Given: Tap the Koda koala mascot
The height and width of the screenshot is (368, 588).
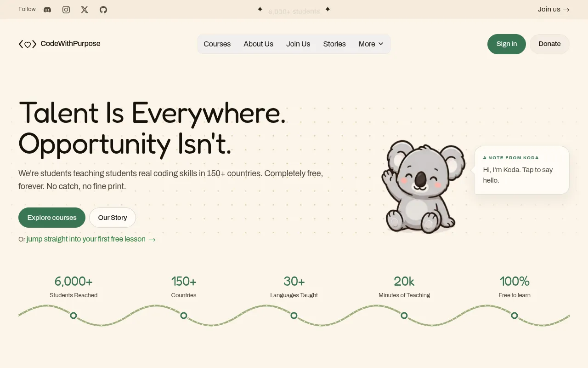Looking at the screenshot, I should click(423, 187).
